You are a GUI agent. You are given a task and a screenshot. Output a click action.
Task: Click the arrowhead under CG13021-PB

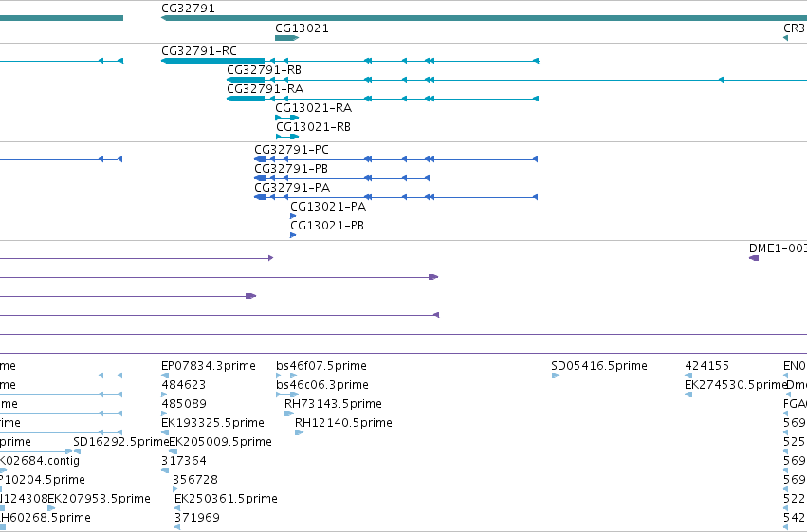pyautogui.click(x=293, y=235)
